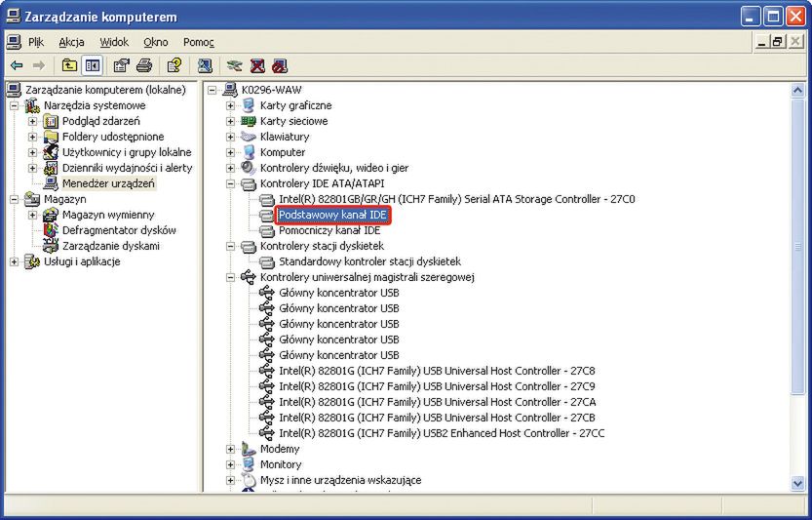Click the Up one level folder icon

pyautogui.click(x=69, y=65)
